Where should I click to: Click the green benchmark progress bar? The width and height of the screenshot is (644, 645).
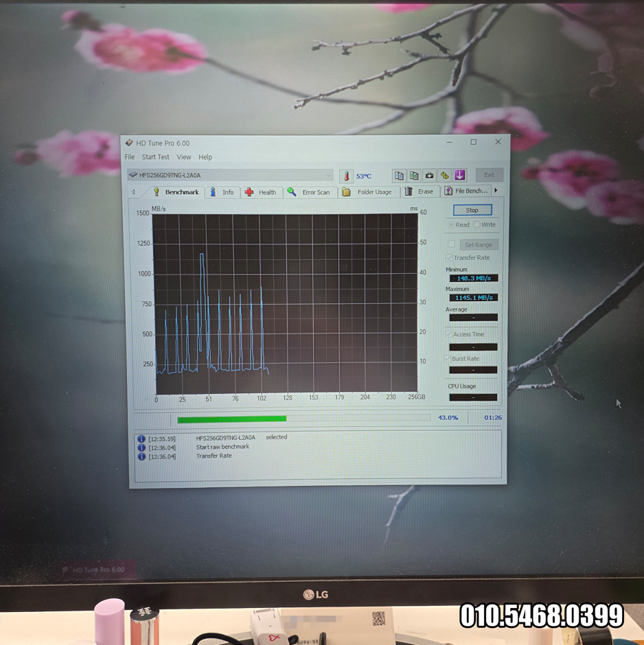coord(304,419)
